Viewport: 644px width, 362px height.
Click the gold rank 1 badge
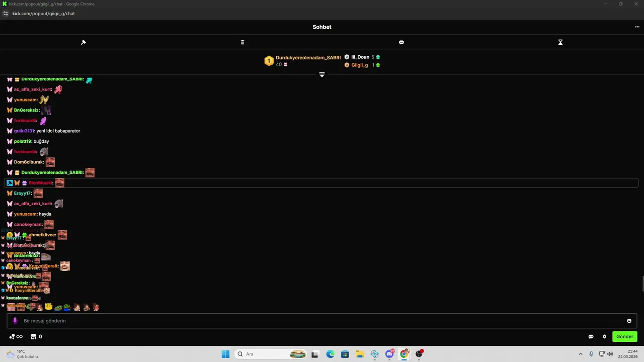[x=269, y=61]
